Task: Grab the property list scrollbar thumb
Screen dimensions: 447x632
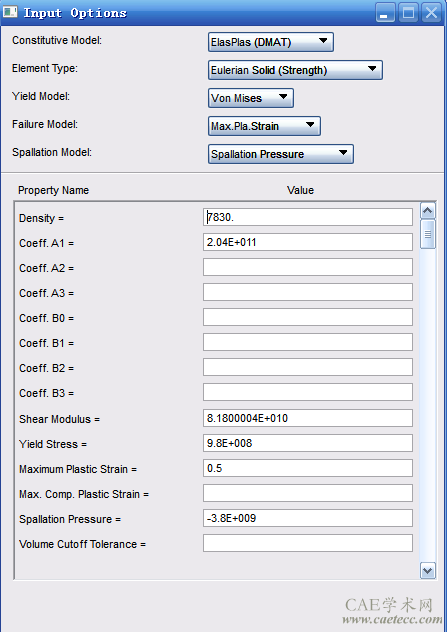Action: pos(428,234)
